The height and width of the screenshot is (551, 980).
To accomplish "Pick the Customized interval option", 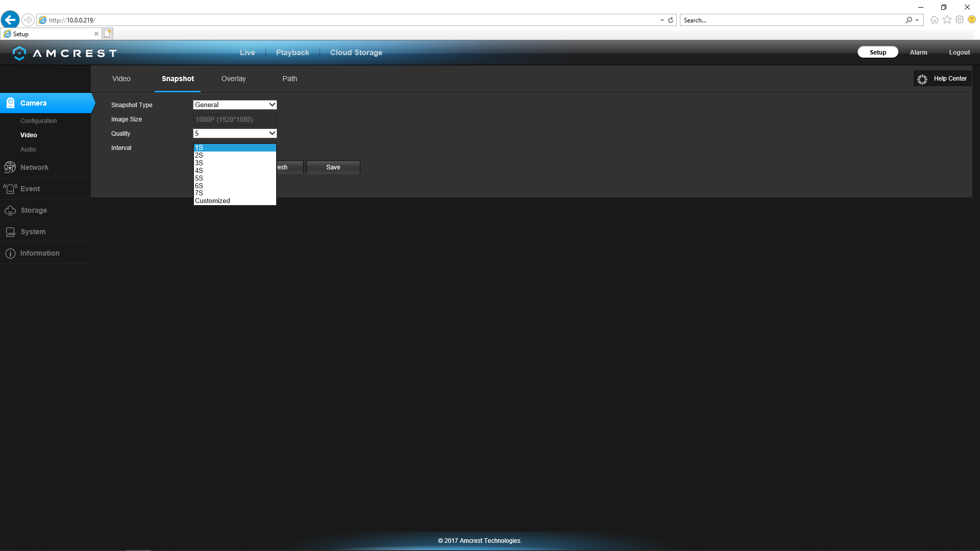I will [x=235, y=201].
